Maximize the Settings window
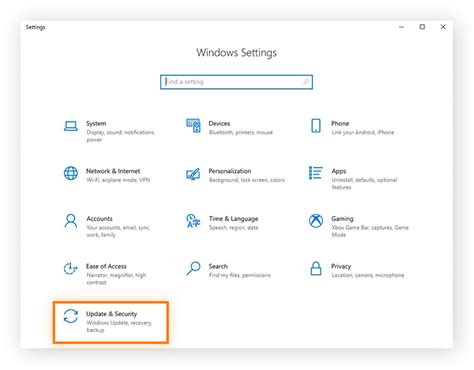474x370 pixels. pos(422,27)
